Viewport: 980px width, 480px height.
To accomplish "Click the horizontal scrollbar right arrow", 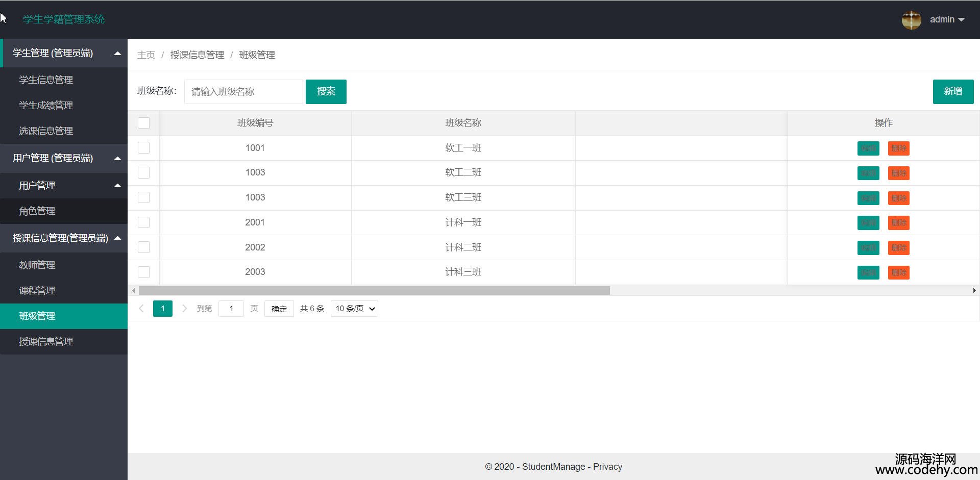I will pos(974,291).
